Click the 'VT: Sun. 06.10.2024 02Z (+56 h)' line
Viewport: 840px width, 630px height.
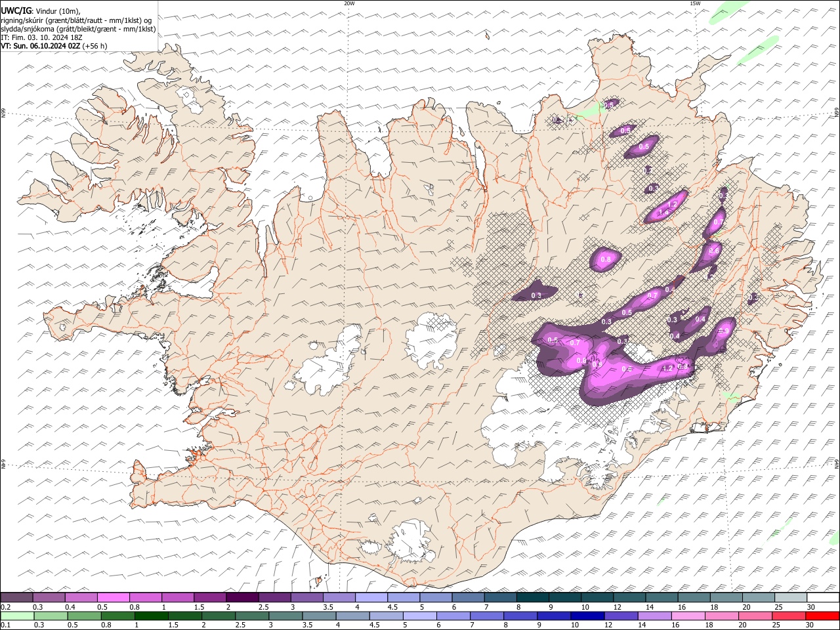pyautogui.click(x=54, y=46)
